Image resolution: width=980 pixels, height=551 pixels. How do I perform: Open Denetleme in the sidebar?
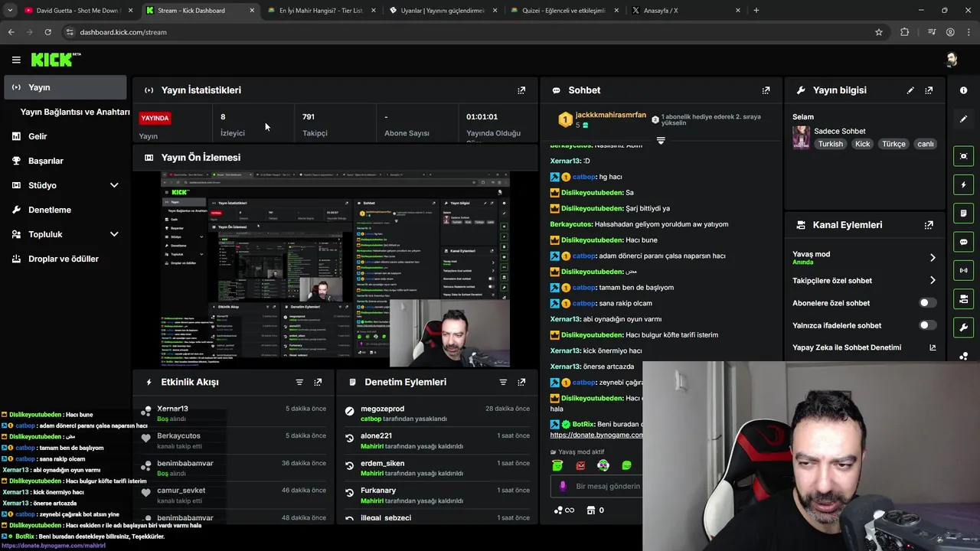65,210
